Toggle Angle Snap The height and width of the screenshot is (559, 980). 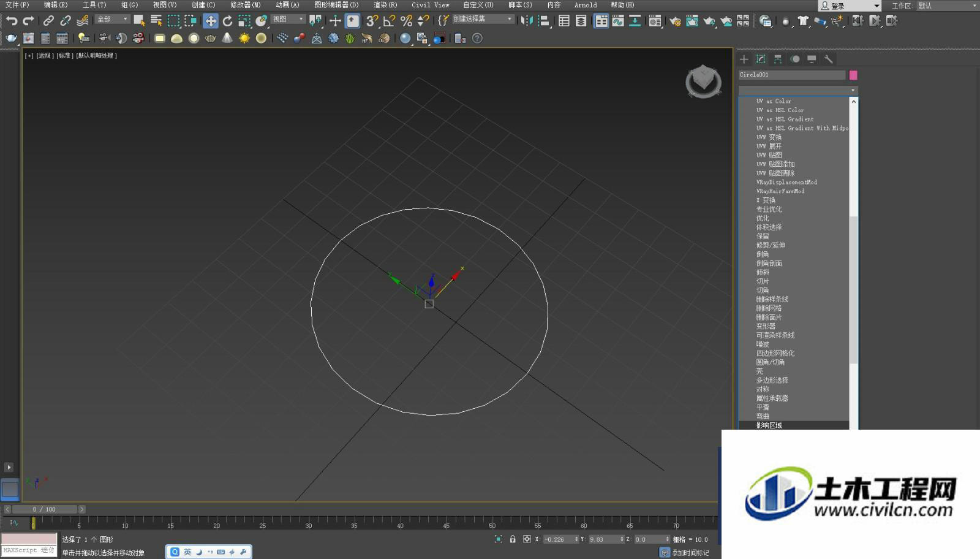pyautogui.click(x=389, y=21)
